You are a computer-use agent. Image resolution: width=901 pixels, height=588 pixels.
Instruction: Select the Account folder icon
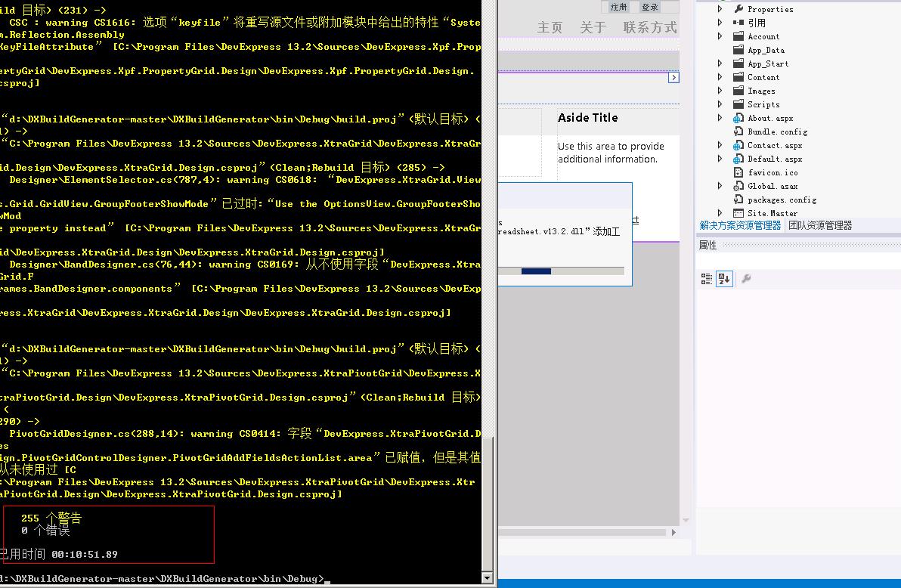coord(738,36)
